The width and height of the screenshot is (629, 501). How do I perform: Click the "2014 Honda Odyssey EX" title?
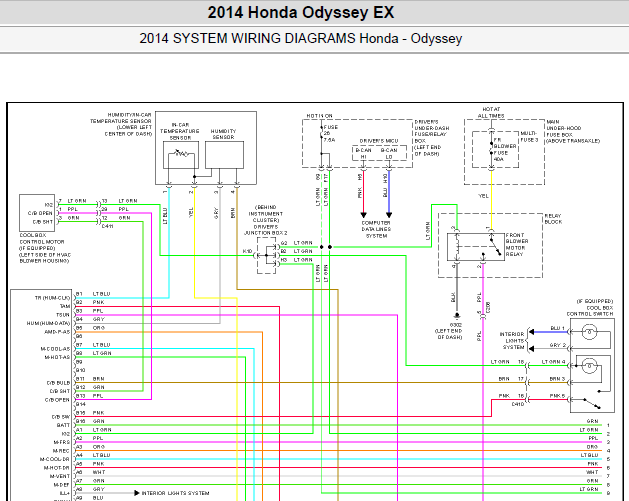[x=301, y=12]
